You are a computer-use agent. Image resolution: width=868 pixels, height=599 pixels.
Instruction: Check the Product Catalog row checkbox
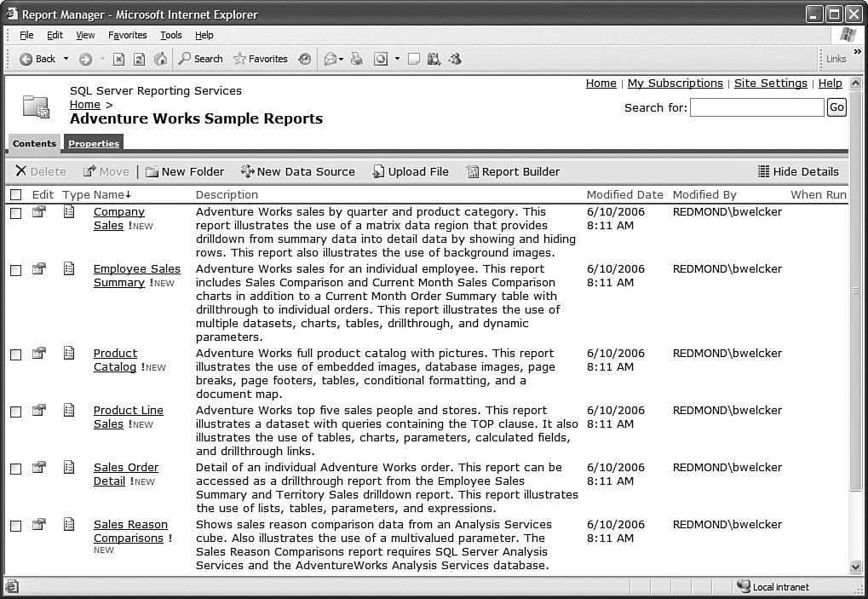16,354
